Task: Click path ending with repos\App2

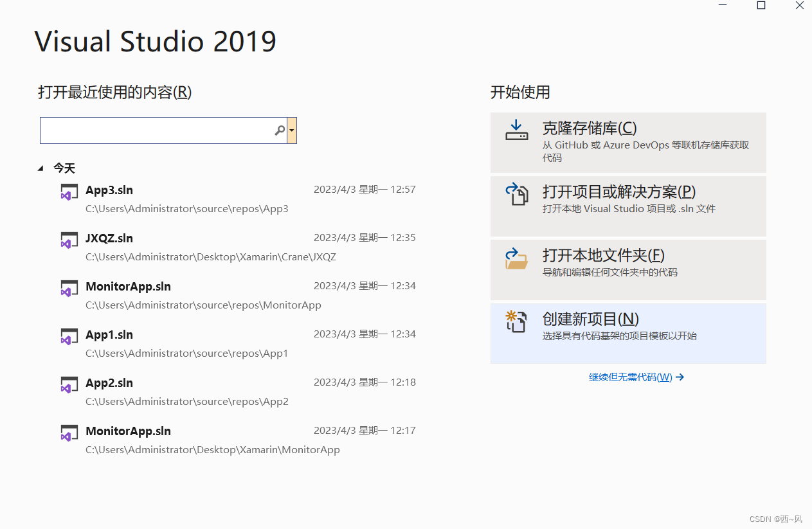Action: (x=187, y=402)
